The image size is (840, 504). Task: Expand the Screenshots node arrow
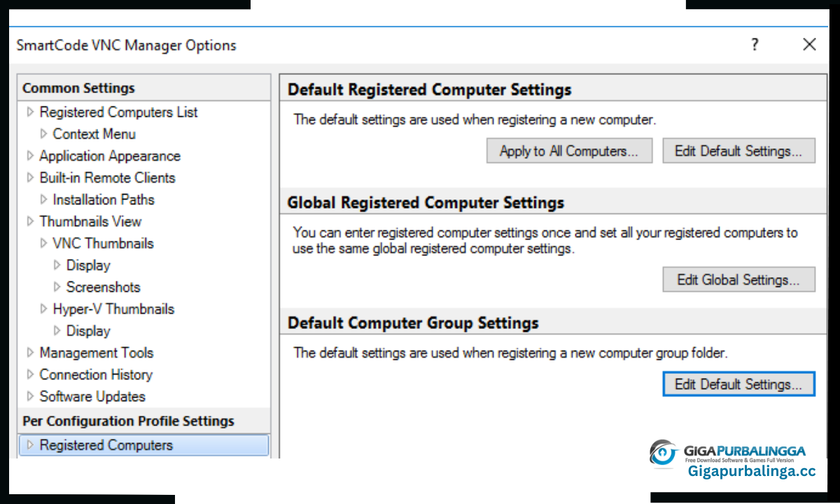pos(57,287)
